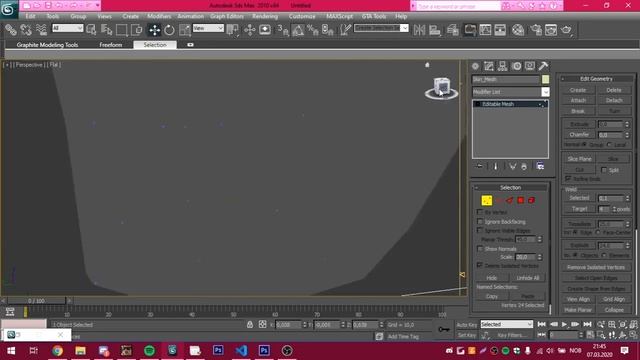The height and width of the screenshot is (360, 640).
Task: Enable the By Vertex checkbox
Action: click(480, 212)
